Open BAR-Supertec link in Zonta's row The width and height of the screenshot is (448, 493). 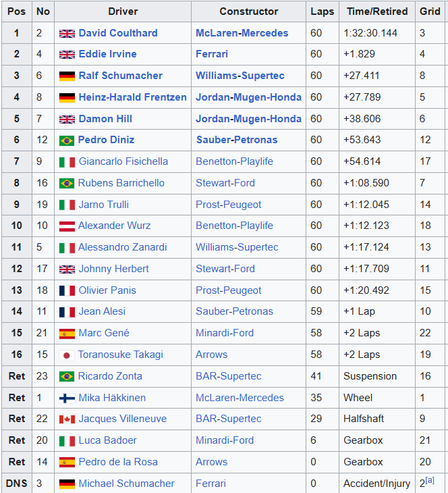pyautogui.click(x=229, y=376)
